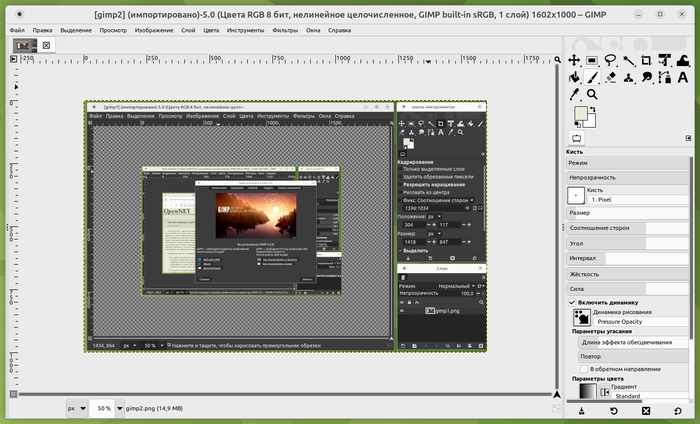Select the Eraser tool
700x424 pixels.
611,77
